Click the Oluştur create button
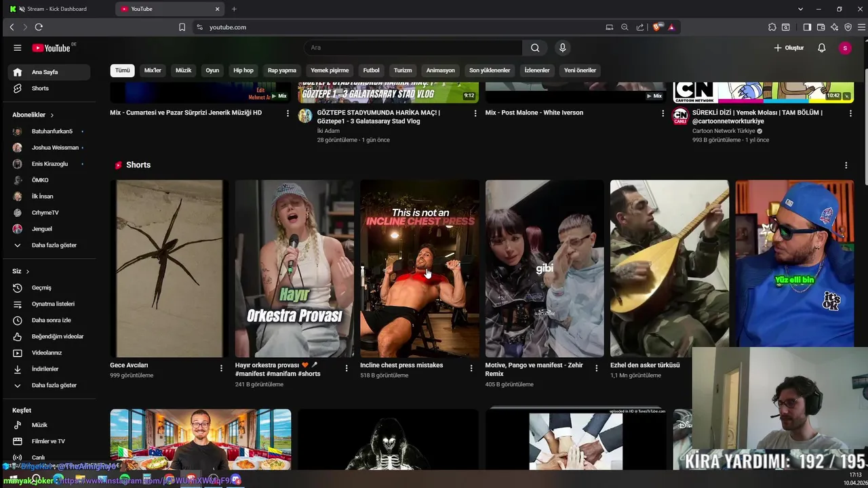Viewport: 868px width, 488px height. point(789,47)
